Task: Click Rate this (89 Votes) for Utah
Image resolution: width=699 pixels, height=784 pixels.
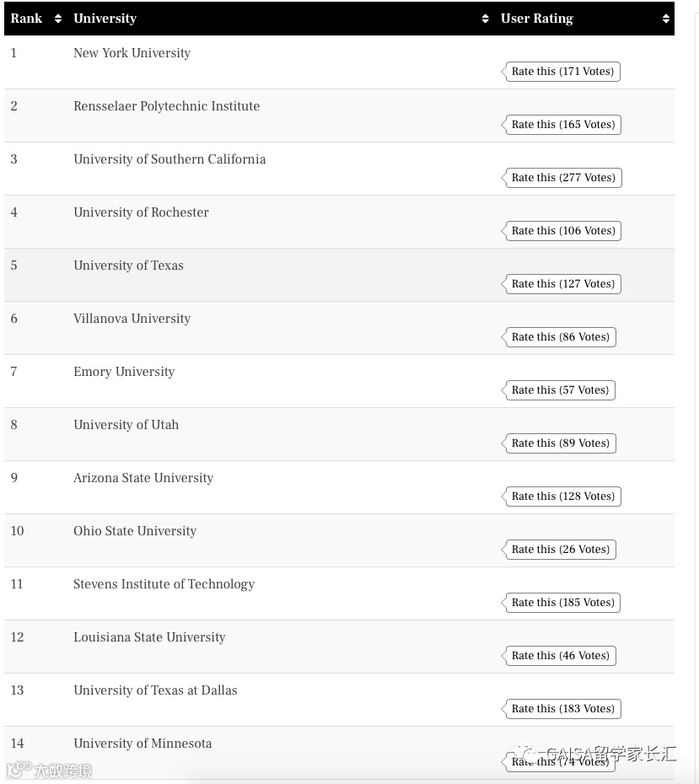Action: [559, 443]
